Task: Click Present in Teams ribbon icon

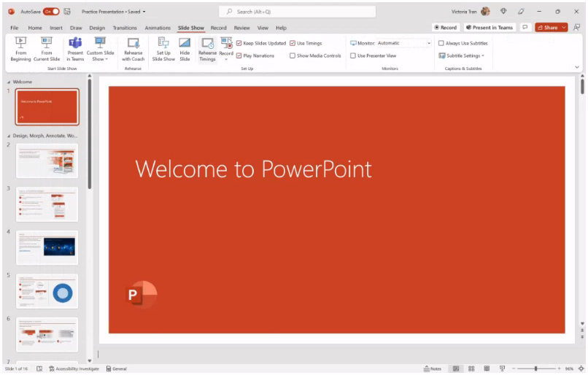Action: point(75,49)
